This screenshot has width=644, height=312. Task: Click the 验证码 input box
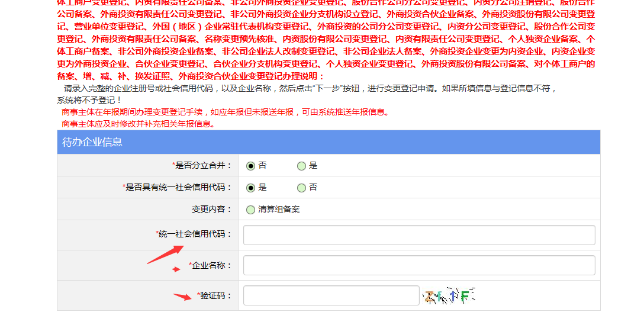331,295
